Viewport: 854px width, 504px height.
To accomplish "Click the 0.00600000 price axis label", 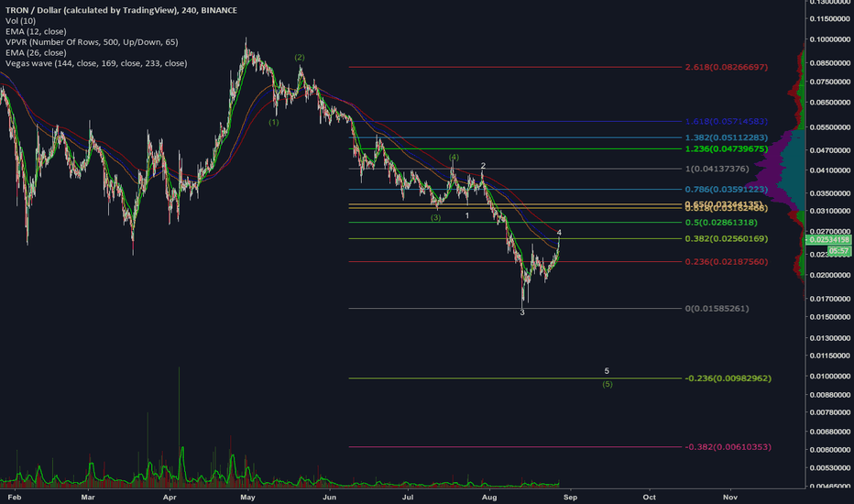I will click(x=830, y=450).
